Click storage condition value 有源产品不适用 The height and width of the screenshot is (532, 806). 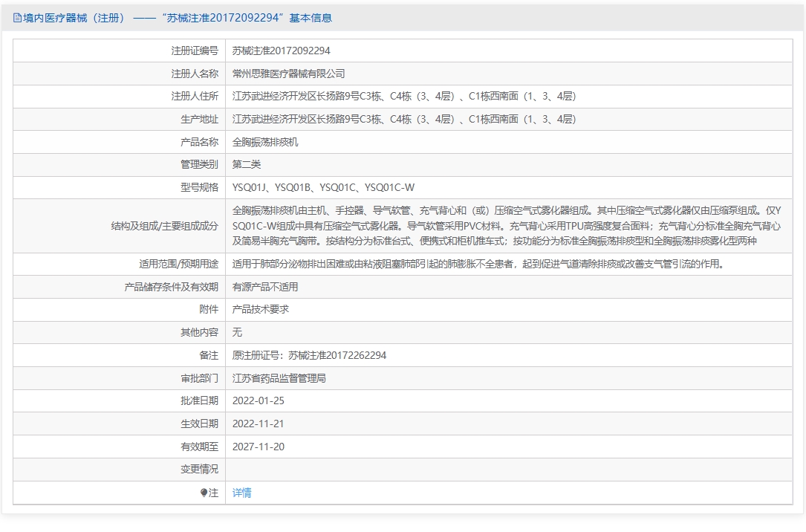click(265, 287)
